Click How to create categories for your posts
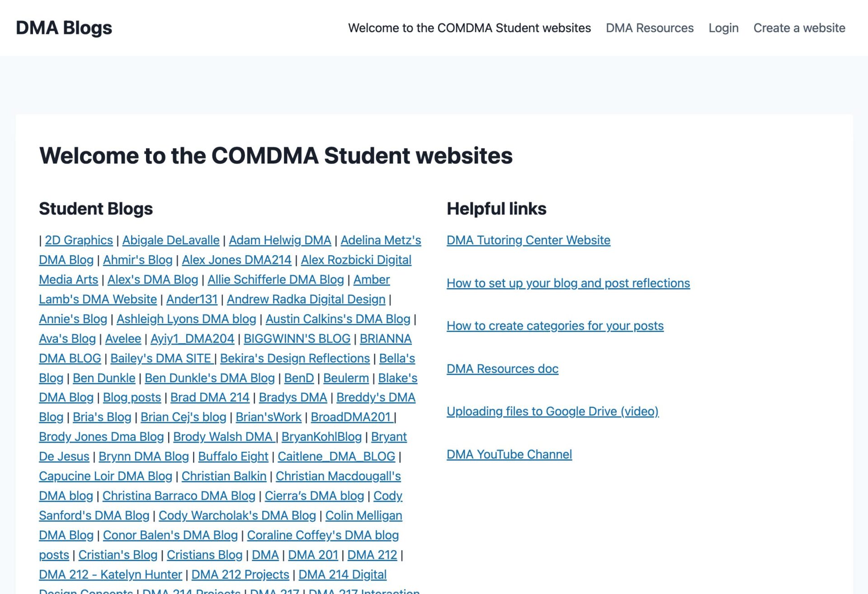Screen dimensions: 868x594 (555, 326)
